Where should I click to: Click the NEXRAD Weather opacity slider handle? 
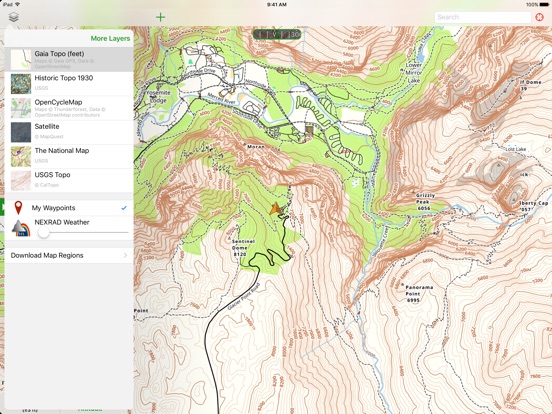(44, 232)
